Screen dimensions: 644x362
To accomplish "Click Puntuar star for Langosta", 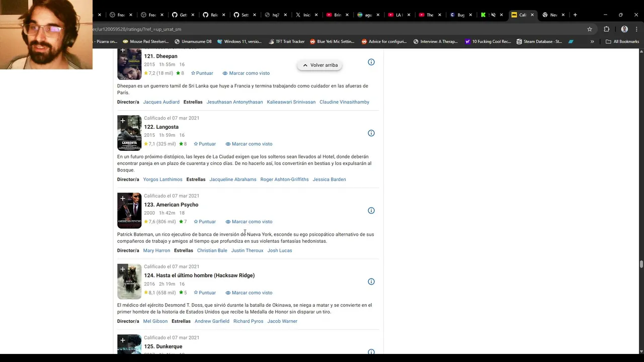I will coord(205,144).
